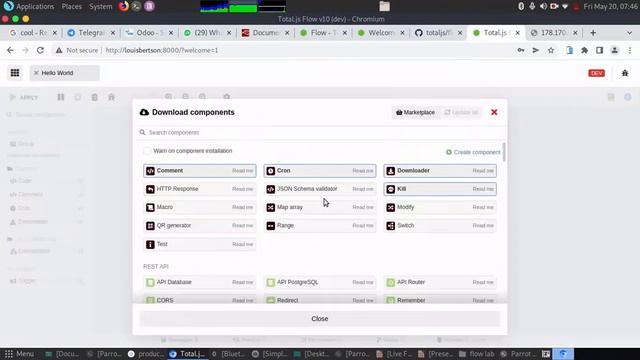Close the Download components dialog with X

click(494, 112)
